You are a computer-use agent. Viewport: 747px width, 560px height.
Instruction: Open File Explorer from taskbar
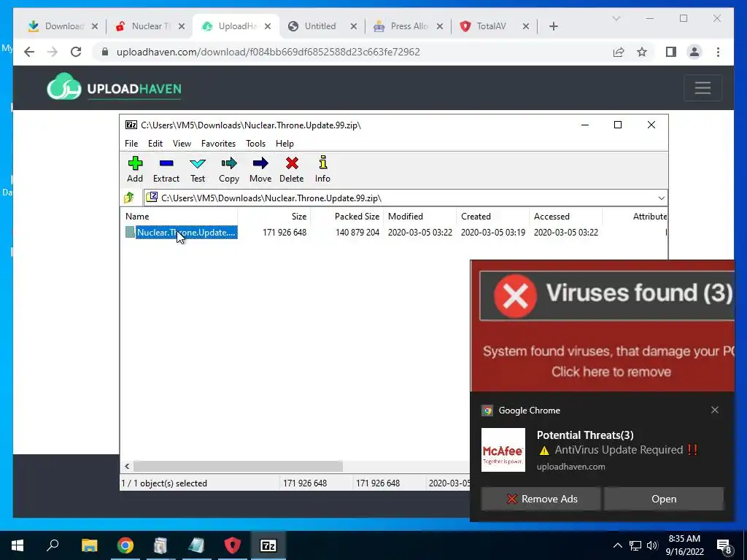click(89, 545)
